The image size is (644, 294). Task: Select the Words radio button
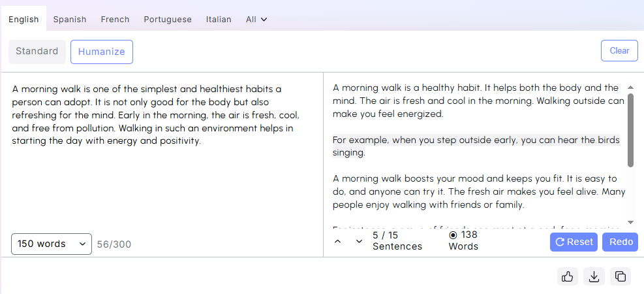click(x=453, y=235)
